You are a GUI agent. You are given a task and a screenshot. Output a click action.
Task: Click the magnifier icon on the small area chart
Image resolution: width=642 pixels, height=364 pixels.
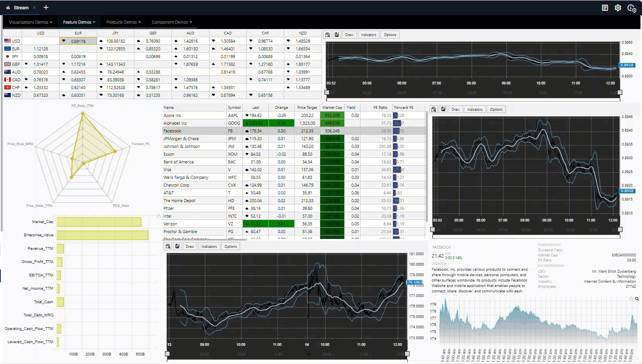tap(637, 299)
